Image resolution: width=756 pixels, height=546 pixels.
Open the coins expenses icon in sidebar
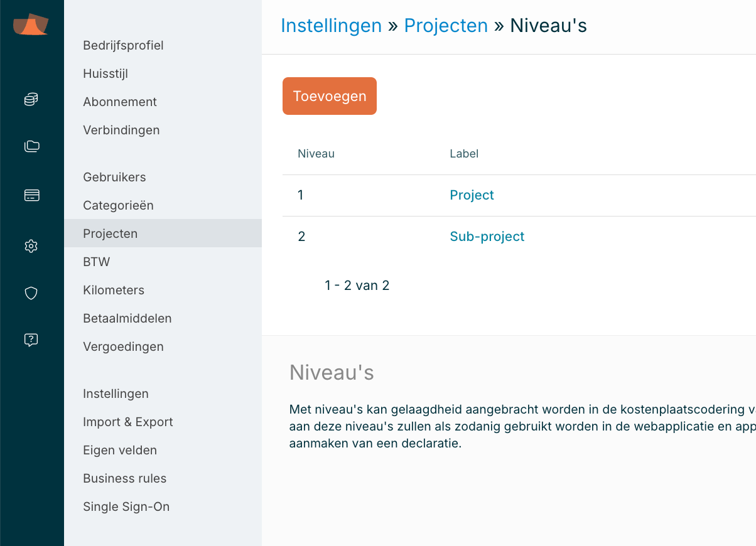pos(31,99)
